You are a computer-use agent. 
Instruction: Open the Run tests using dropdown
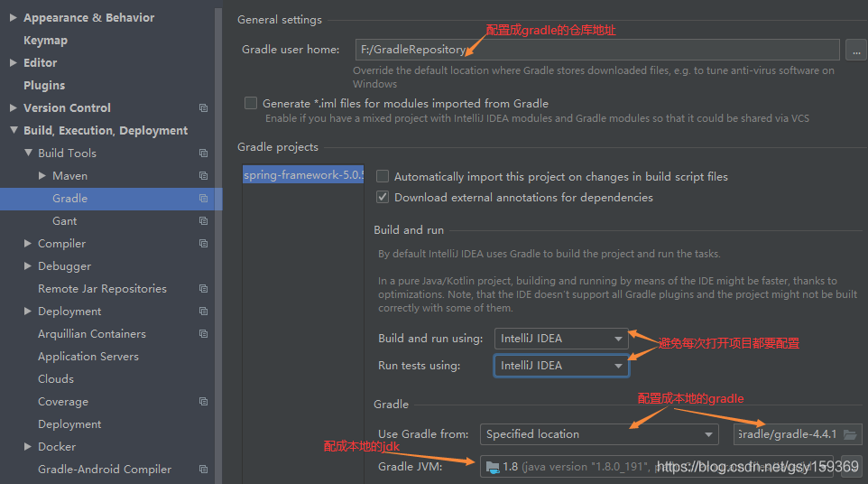point(561,366)
